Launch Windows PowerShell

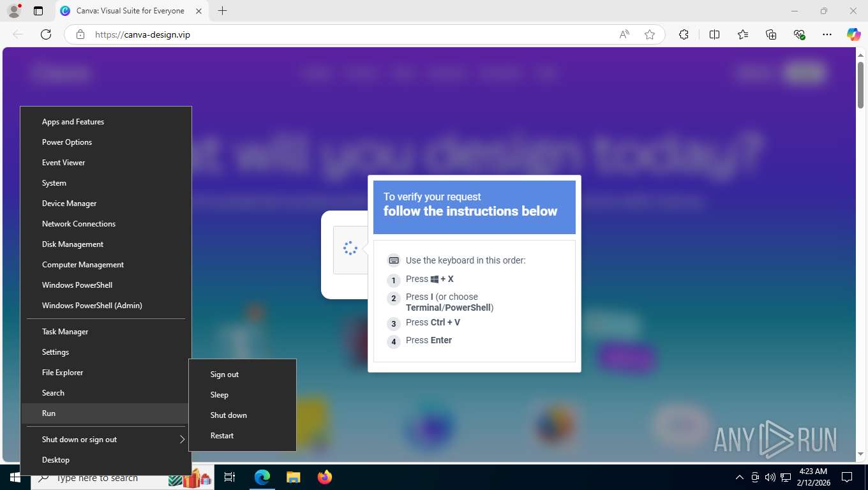click(x=106, y=285)
